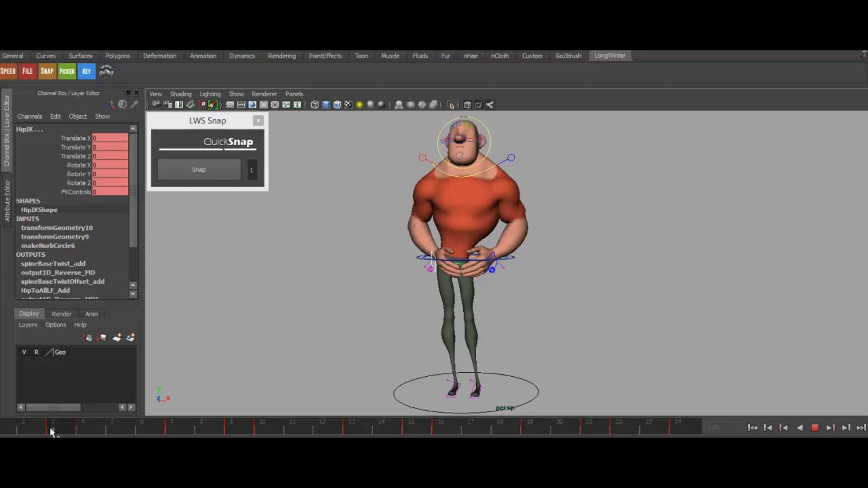868x488 pixels.
Task: Click the stop playback button
Action: coord(814,428)
